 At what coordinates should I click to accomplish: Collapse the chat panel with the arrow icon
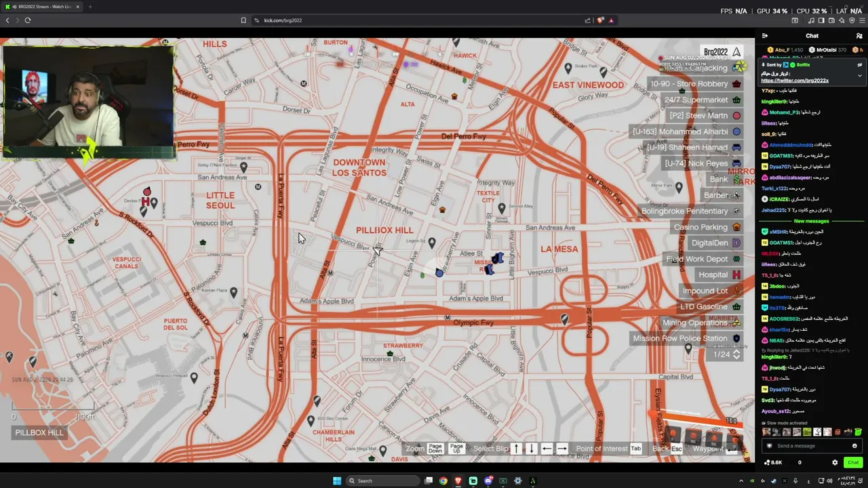765,36
